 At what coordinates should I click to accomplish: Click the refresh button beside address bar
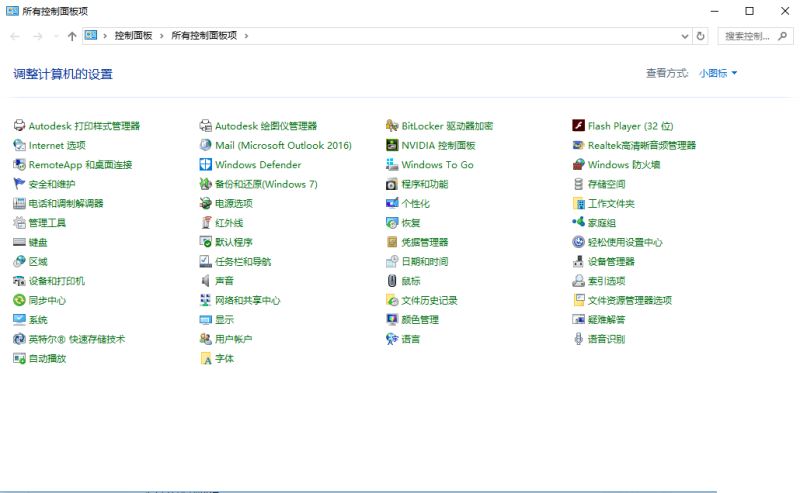pyautogui.click(x=701, y=36)
